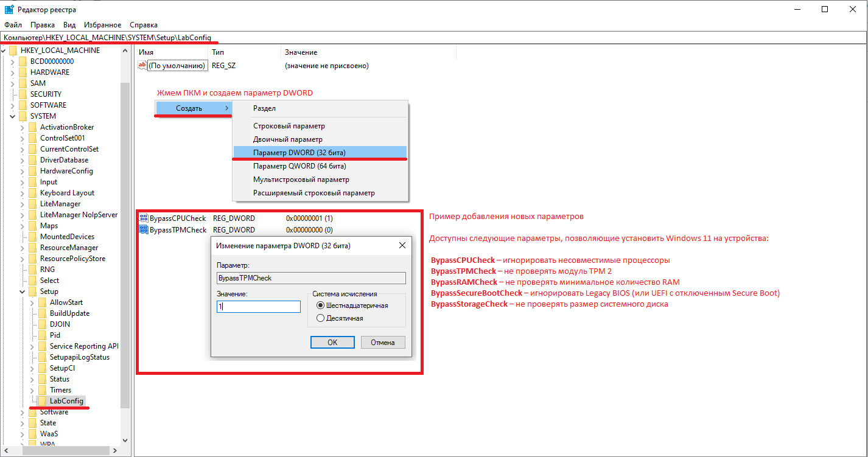Select the BypassTPMCheck DWORD icon
Image resolution: width=868 pixels, height=457 pixels.
[x=144, y=229]
